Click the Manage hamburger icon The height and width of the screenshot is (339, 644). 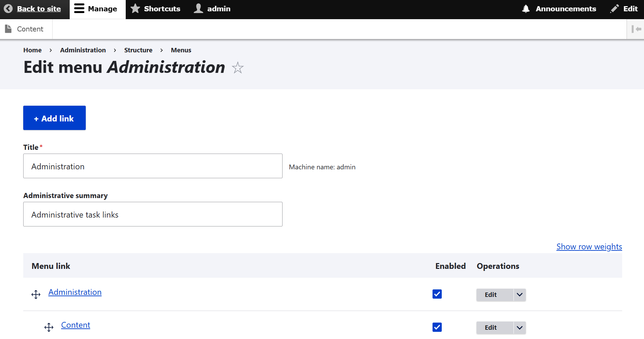pos(79,9)
